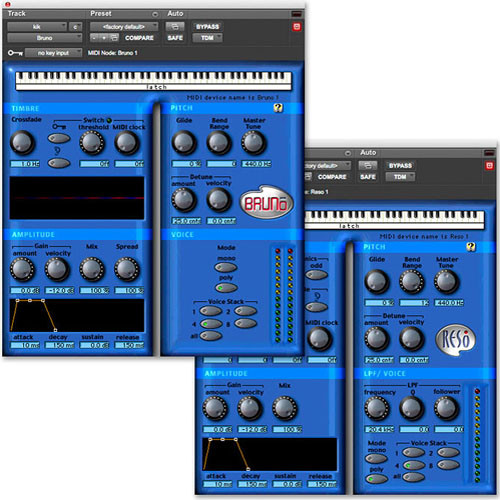
Task: Select Voice Stack 8 in Reso
Action: point(448,465)
